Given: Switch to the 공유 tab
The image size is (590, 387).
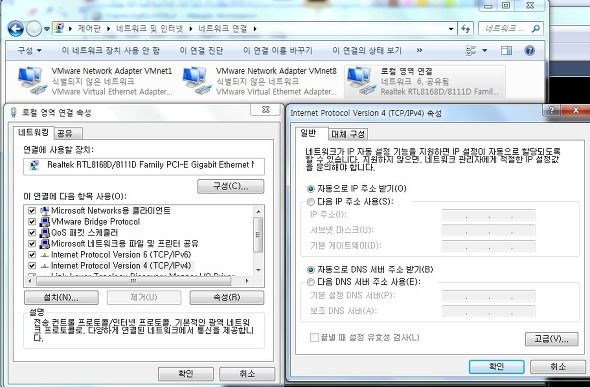Looking at the screenshot, I should click(68, 134).
